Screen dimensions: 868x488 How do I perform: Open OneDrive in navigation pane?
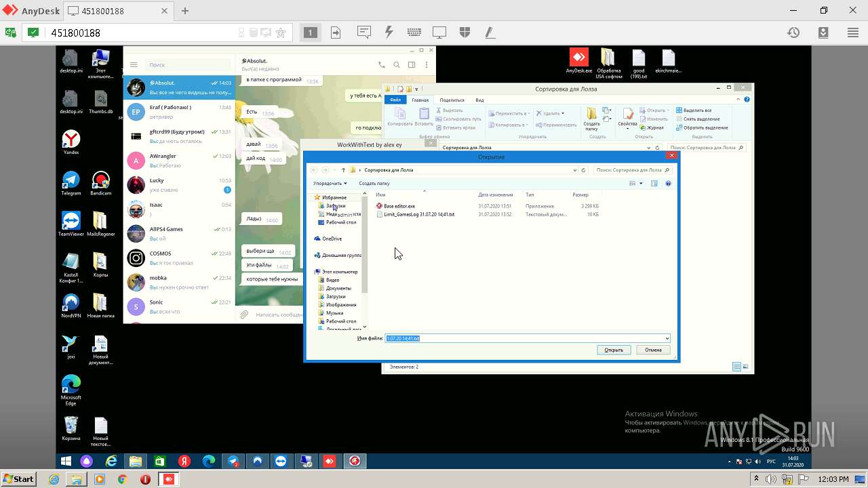coord(332,239)
